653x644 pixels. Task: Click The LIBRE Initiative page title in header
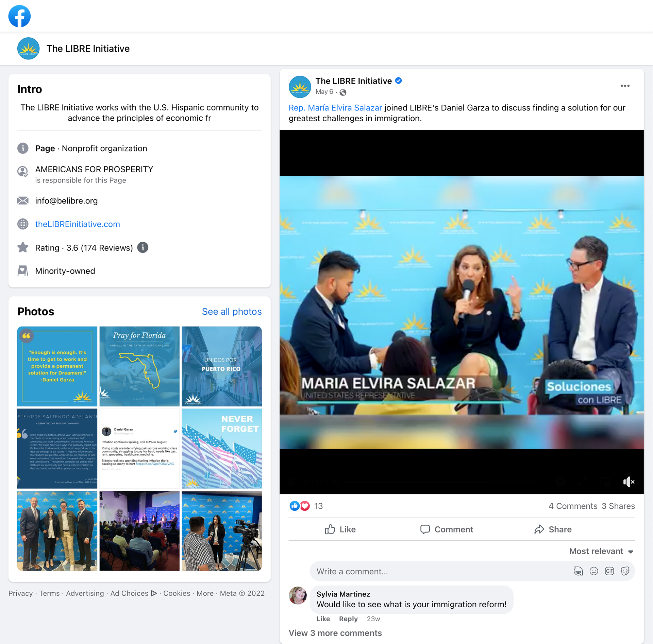coord(88,49)
